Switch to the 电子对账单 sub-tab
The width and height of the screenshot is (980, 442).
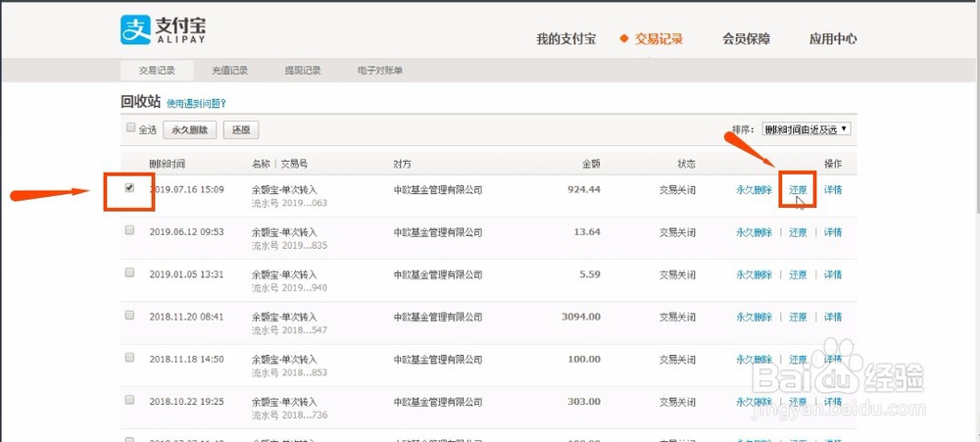click(380, 71)
